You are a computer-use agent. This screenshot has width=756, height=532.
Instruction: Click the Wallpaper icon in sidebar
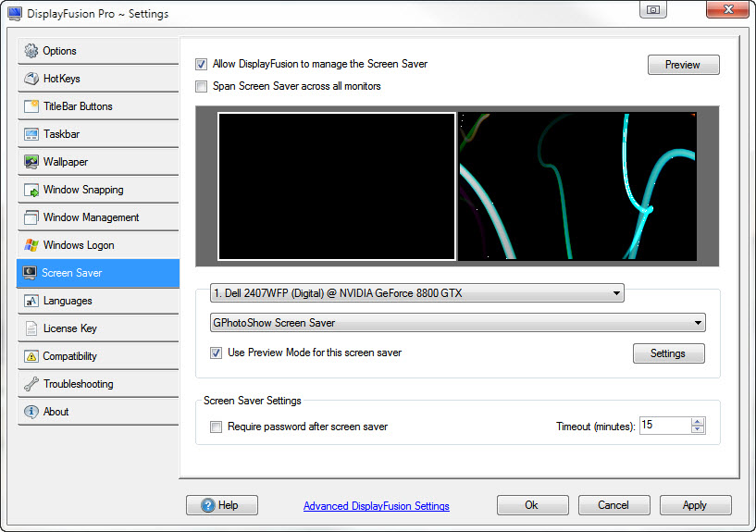(x=31, y=162)
